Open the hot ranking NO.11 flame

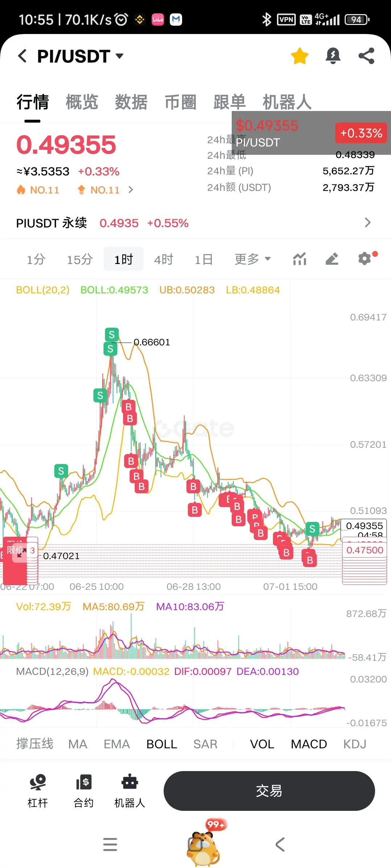click(x=38, y=190)
